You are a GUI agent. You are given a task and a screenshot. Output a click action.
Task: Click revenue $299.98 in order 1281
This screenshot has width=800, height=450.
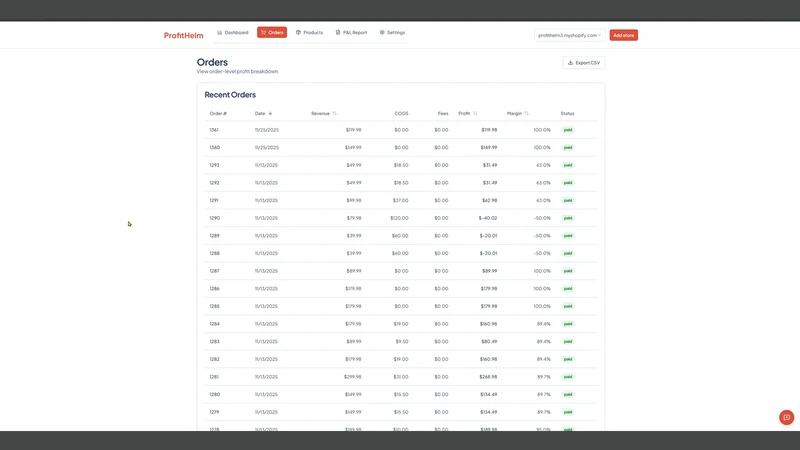[353, 377]
